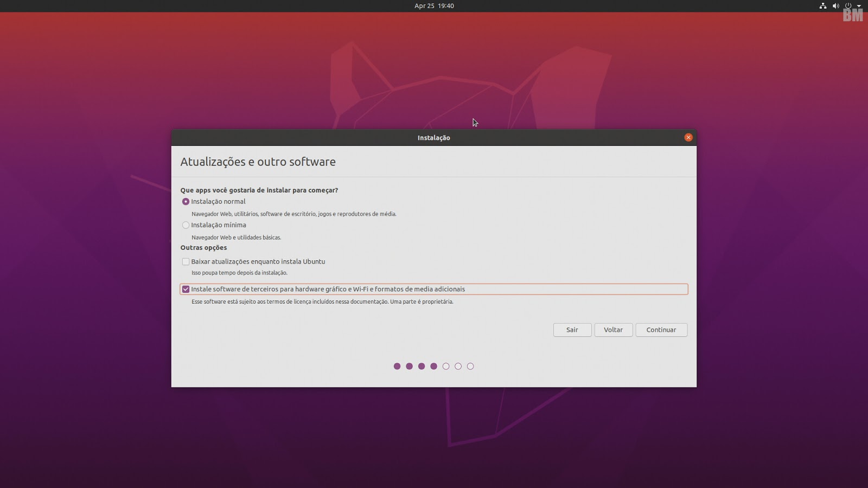Image resolution: width=868 pixels, height=488 pixels.
Task: Open the Apr 25 19:40 clock menu
Action: pyautogui.click(x=434, y=6)
